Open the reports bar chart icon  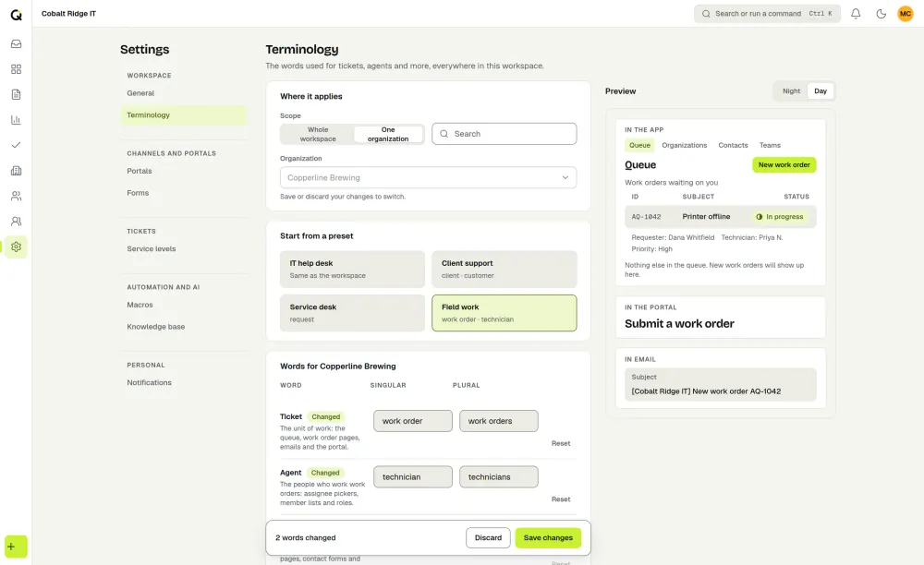point(16,119)
